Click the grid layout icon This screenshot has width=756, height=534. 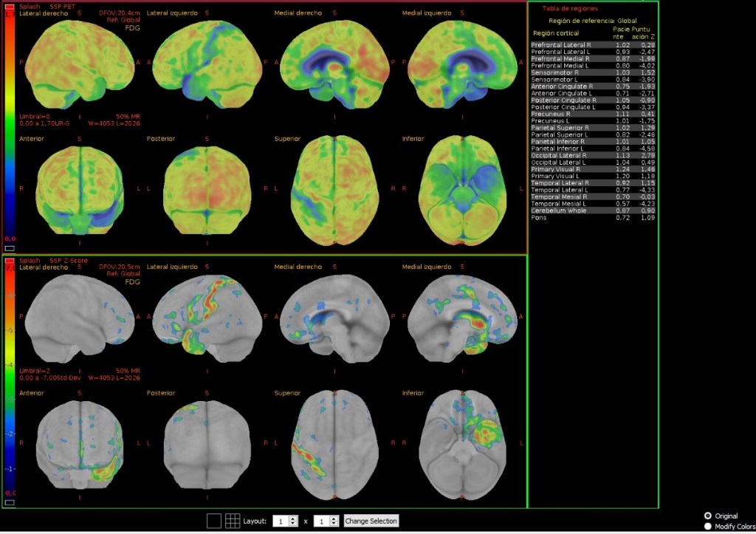pyautogui.click(x=233, y=521)
